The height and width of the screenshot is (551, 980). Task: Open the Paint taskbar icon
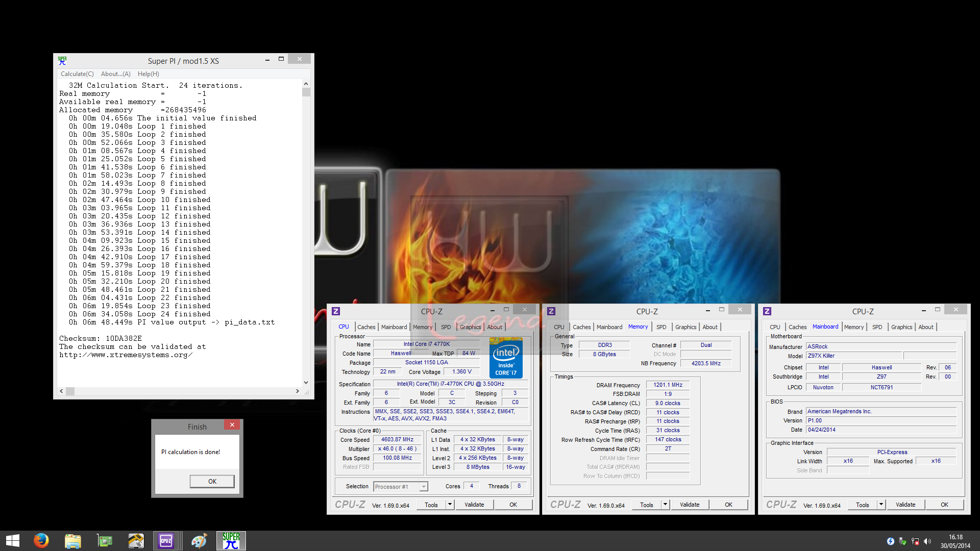199,541
